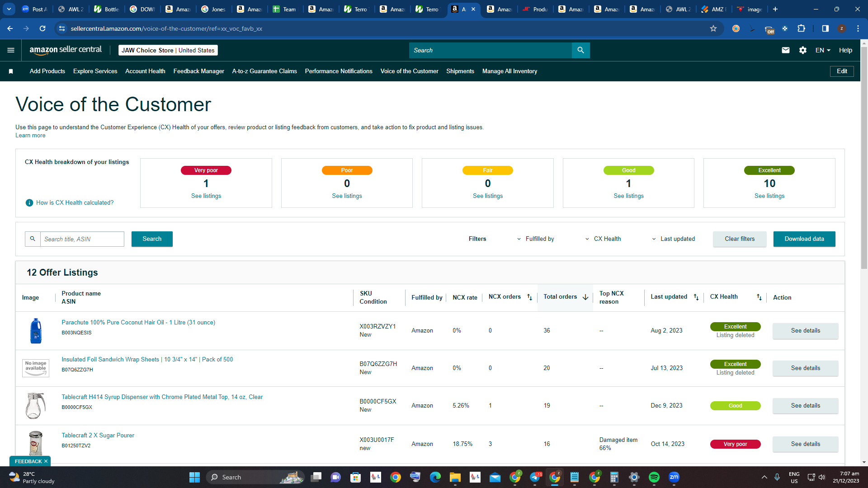
Task: Open See listings under Very poor
Action: coord(206,196)
